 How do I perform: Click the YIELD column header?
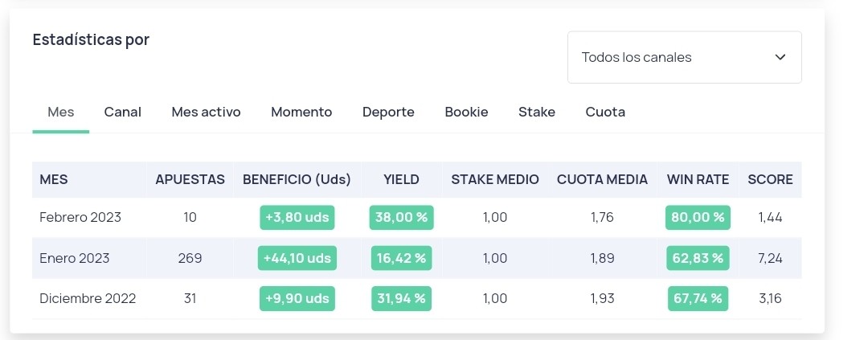tap(401, 179)
